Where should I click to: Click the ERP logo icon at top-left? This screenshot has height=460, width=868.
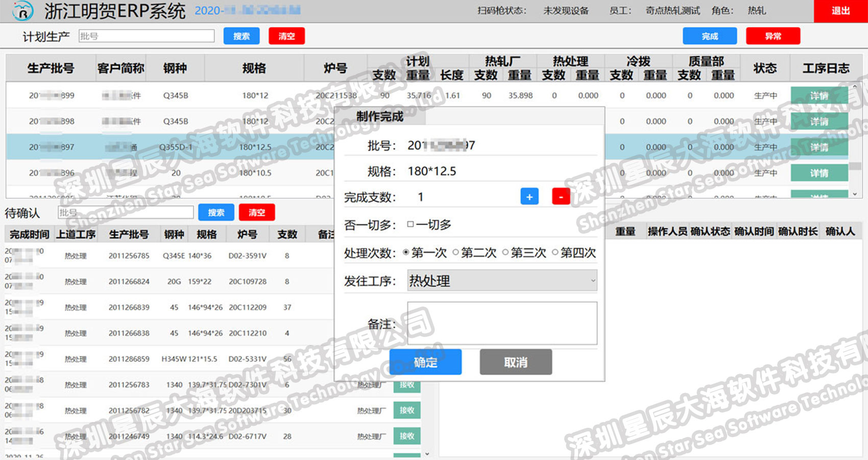click(x=22, y=11)
